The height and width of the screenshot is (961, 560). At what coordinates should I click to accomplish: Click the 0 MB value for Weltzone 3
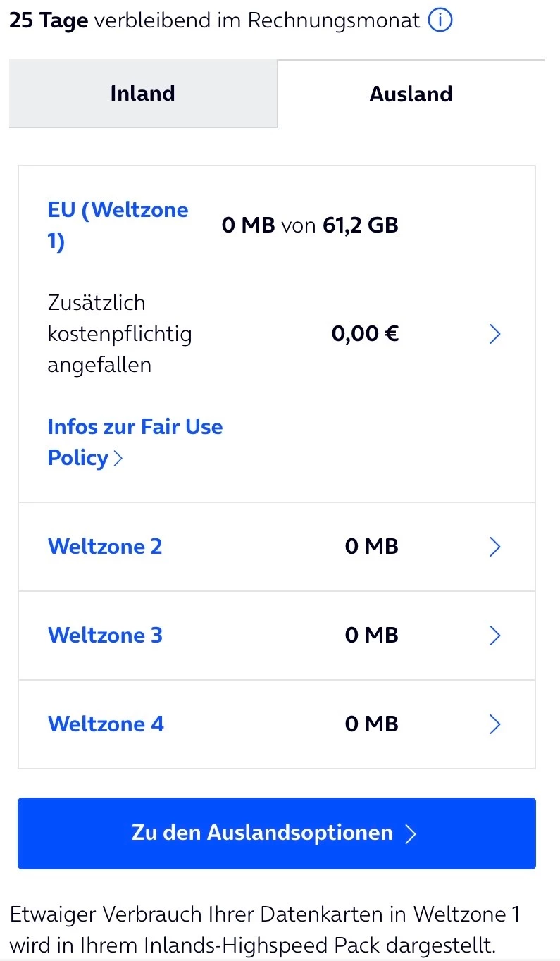point(371,635)
